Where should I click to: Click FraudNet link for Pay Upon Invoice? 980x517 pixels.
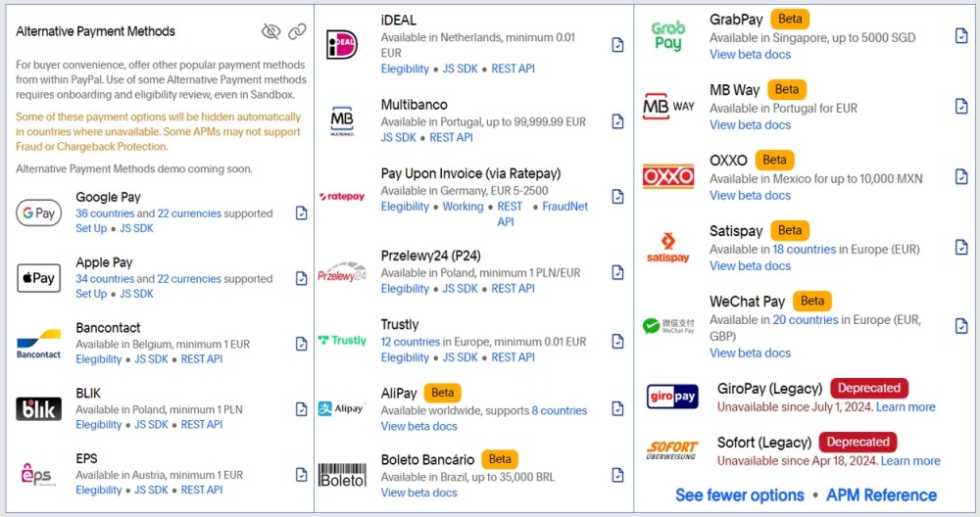click(x=565, y=207)
